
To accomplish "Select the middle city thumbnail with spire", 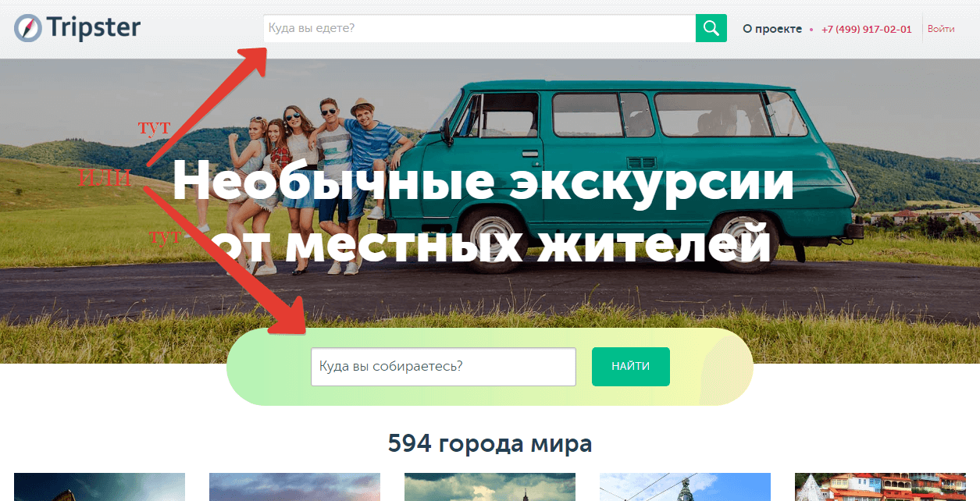I will [x=490, y=487].
